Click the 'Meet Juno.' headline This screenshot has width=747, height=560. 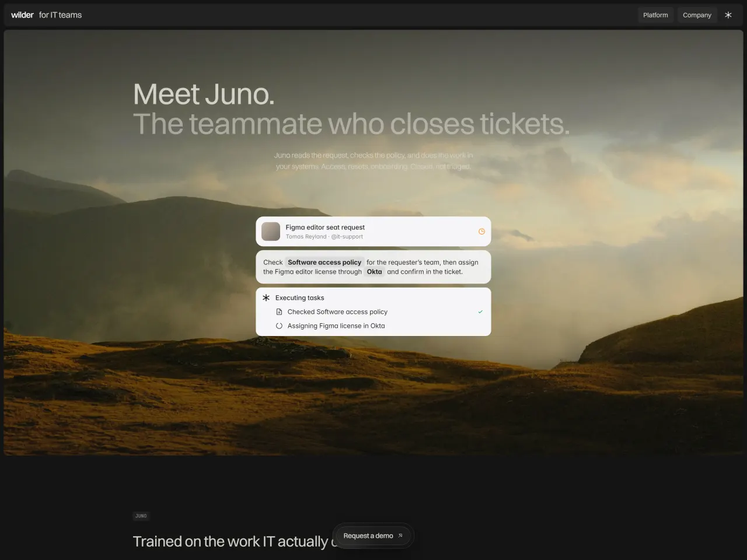[x=204, y=94]
